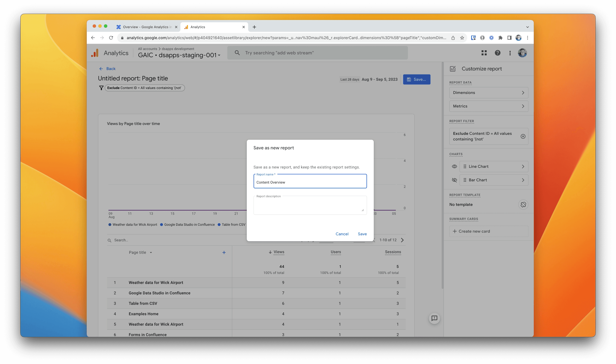Open the Help question mark icon

click(x=497, y=53)
